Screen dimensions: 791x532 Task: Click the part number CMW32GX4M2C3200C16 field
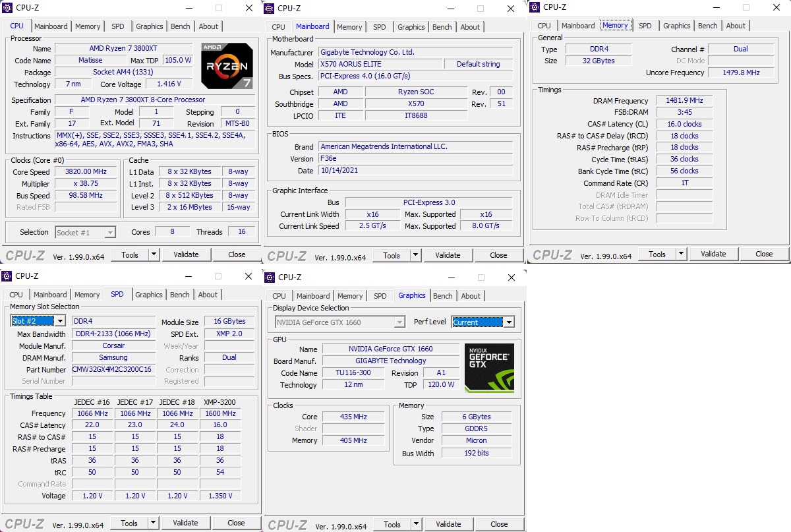coord(113,369)
